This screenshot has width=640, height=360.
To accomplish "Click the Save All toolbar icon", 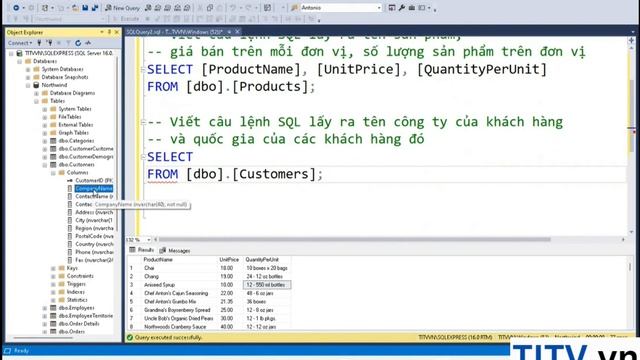I will (x=95, y=8).
